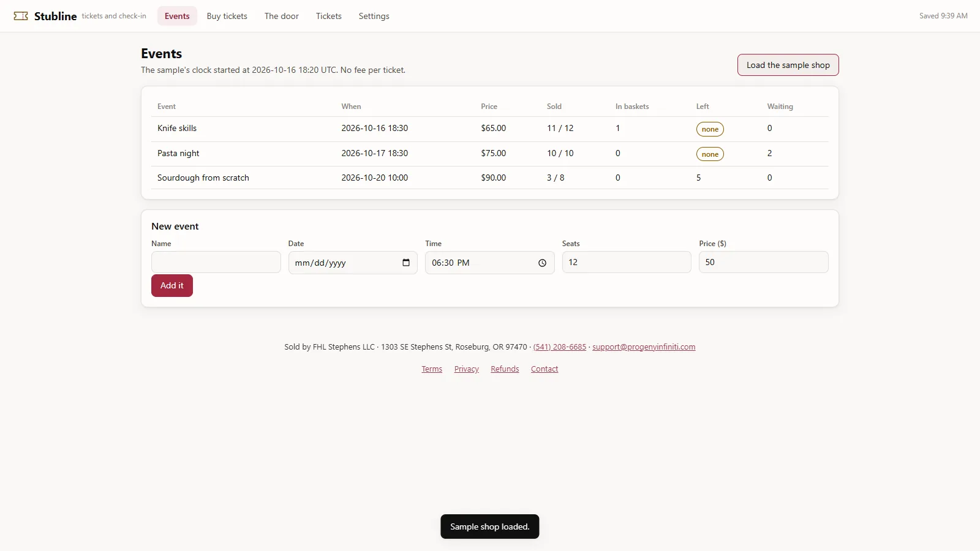
Task: Select the Pasta night event name
Action: (178, 153)
